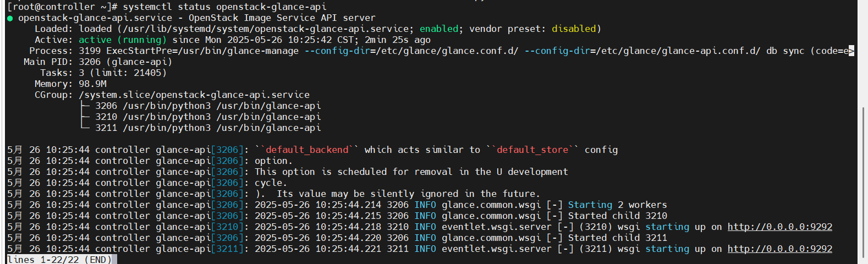The image size is (868, 264).
Task: Click the 'Starting 2 workers' log message
Action: 618,205
